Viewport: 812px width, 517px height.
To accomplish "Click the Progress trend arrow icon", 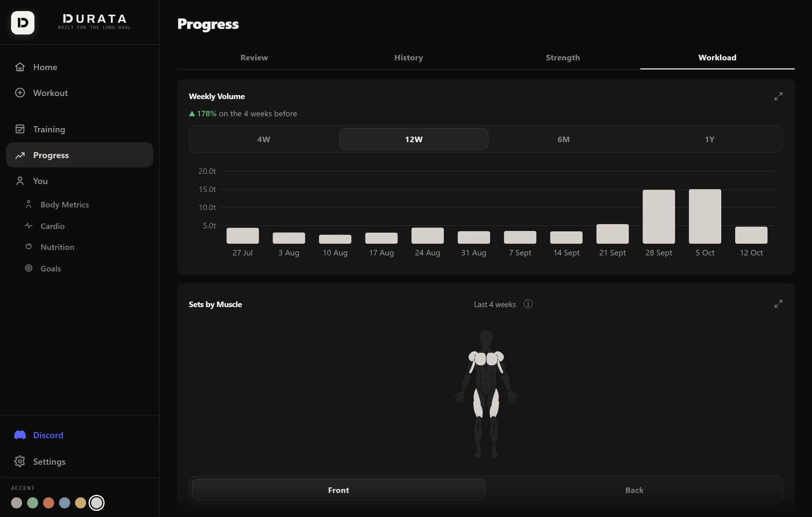I will coord(20,155).
